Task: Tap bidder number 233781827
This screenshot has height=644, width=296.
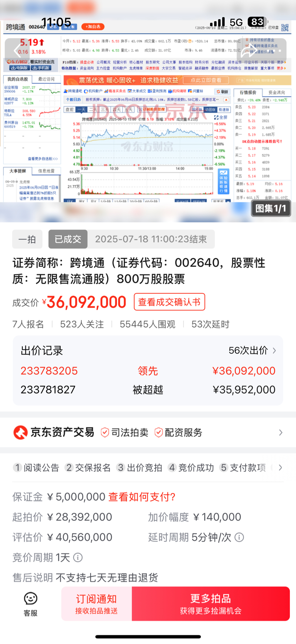Action: (48, 390)
